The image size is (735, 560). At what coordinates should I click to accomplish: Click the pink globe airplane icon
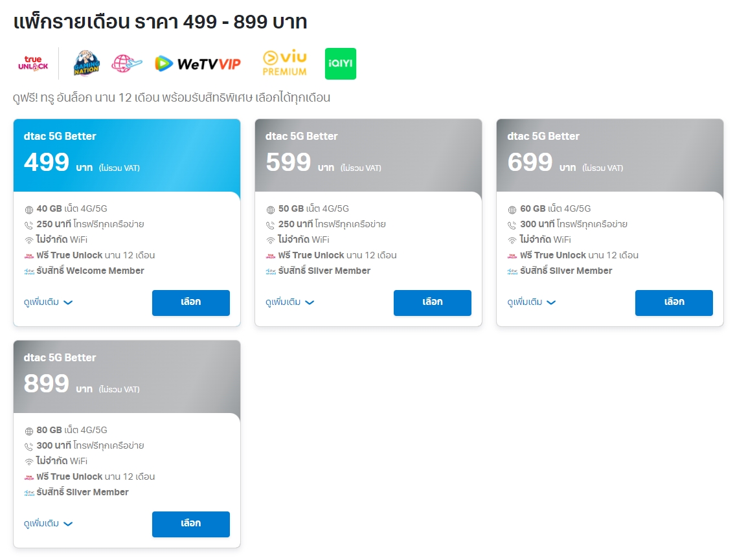pos(126,63)
